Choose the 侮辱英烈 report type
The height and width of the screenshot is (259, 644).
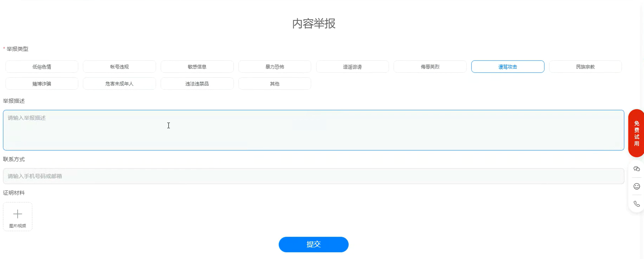click(x=430, y=67)
